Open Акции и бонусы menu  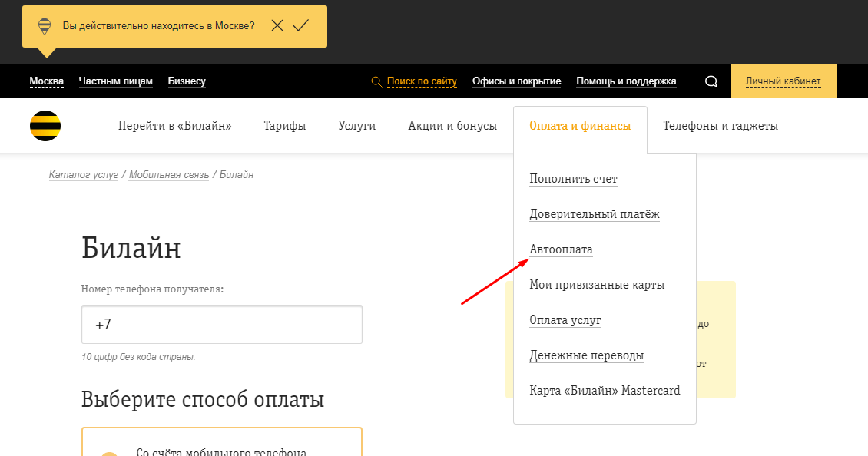tap(452, 126)
